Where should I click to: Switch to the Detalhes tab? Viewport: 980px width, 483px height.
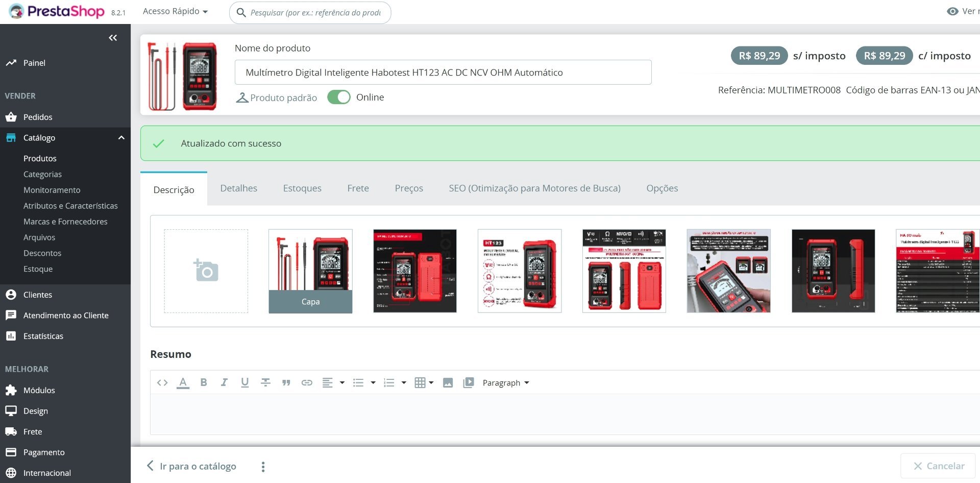tap(239, 188)
